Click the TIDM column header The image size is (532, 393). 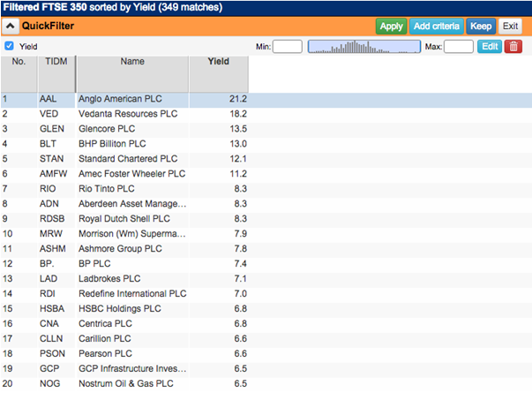click(x=56, y=74)
